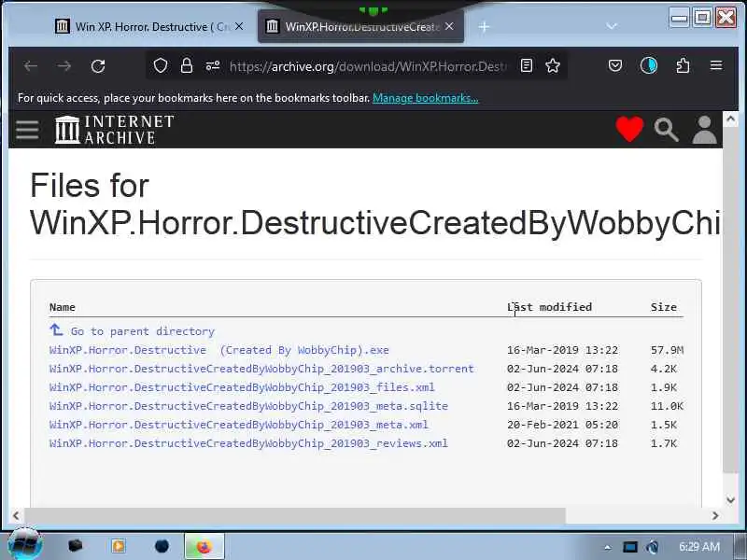
Task: Open the list all tabs dropdown chevron
Action: [612, 26]
